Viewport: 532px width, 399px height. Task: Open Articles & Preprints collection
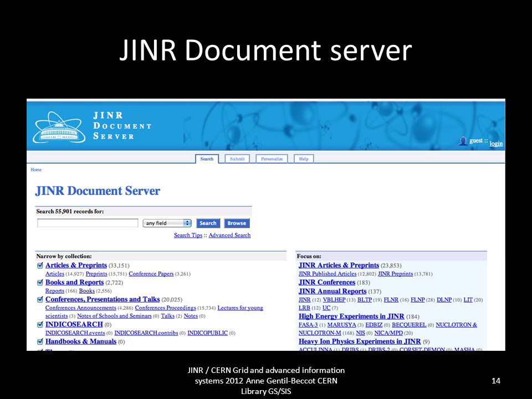[76, 265]
